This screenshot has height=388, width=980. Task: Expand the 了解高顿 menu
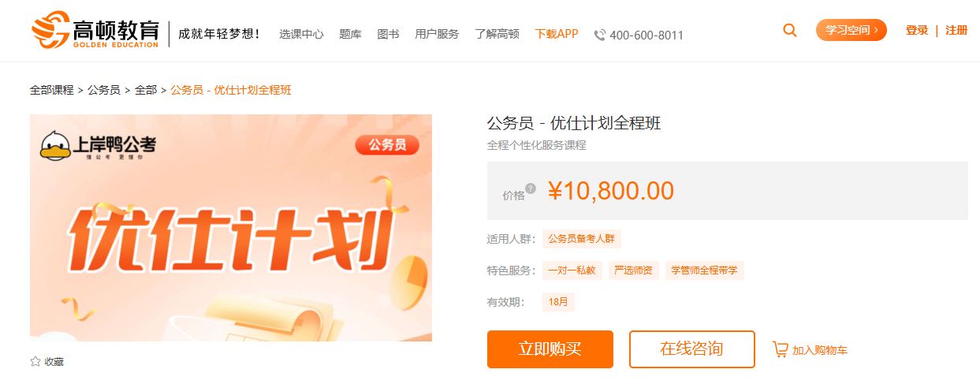pyautogui.click(x=497, y=34)
